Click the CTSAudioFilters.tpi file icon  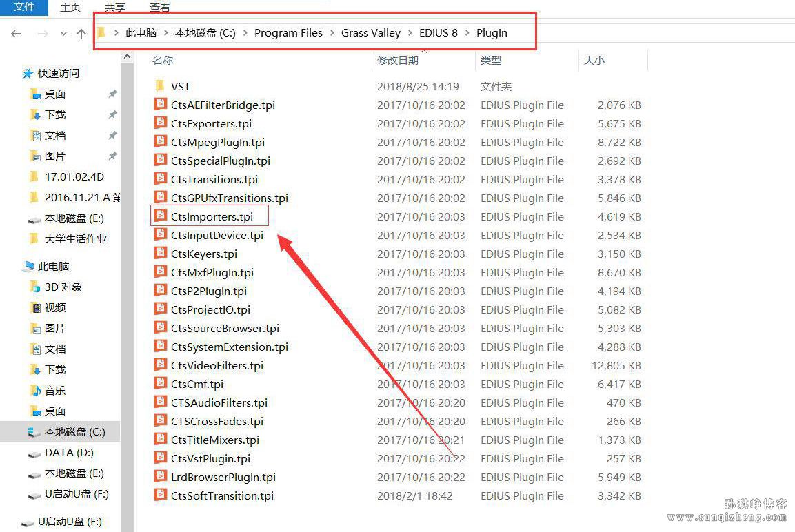pos(160,402)
